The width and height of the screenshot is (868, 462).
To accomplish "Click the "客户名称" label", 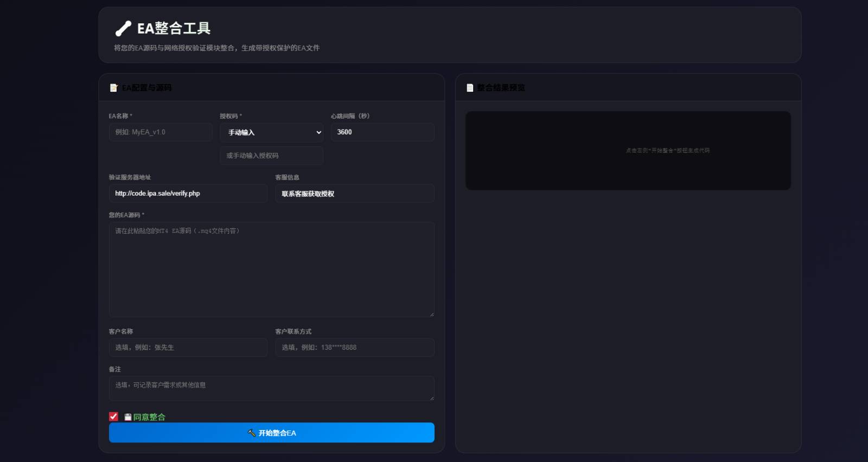I will 121,331.
